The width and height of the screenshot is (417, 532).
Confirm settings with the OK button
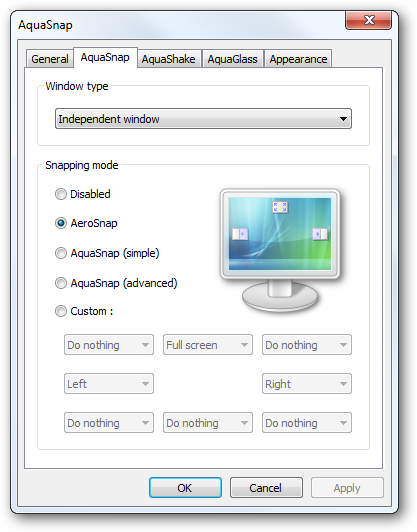click(x=185, y=488)
